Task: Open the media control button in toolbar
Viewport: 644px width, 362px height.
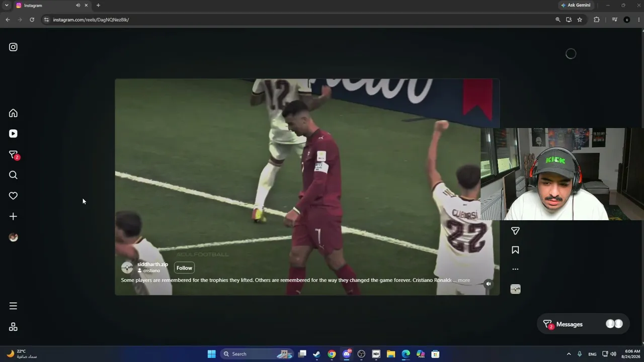Action: coord(614,20)
